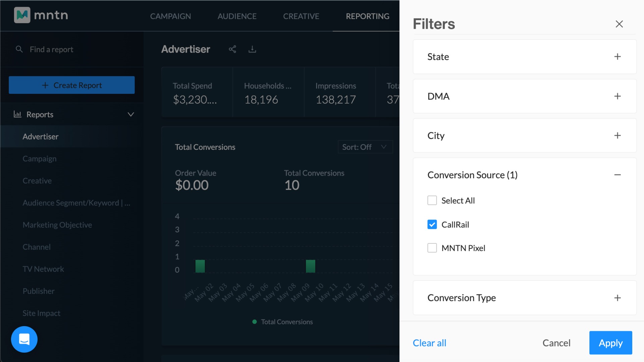This screenshot has width=644, height=362.
Task: Collapse Conversion Source with minus icon
Action: (x=617, y=175)
